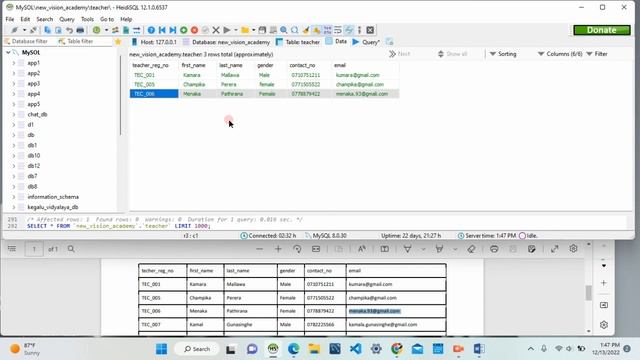
Task: Click the rightmost exit icon in toolbar
Action: click(370, 30)
